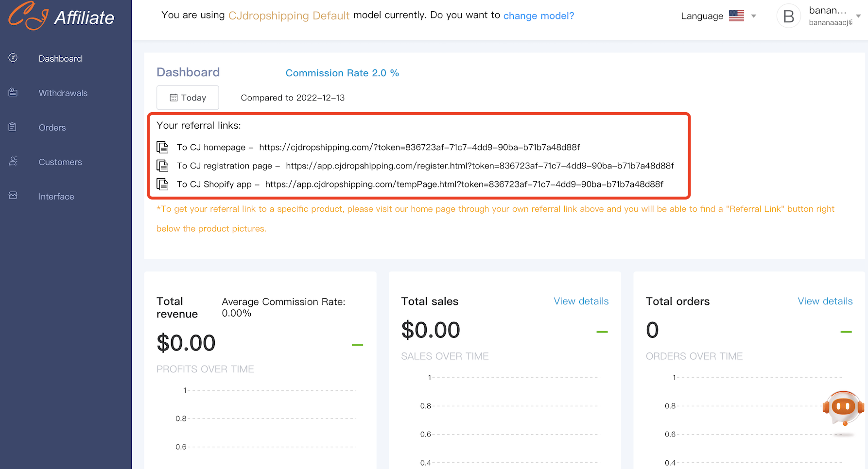View details for Total orders
Screen dimensions: 868x469
point(825,301)
